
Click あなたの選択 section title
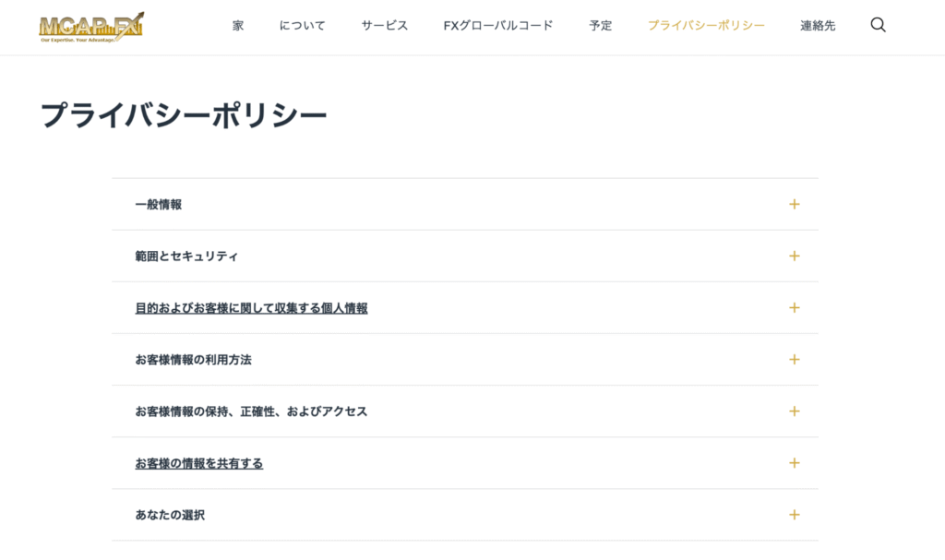(170, 515)
